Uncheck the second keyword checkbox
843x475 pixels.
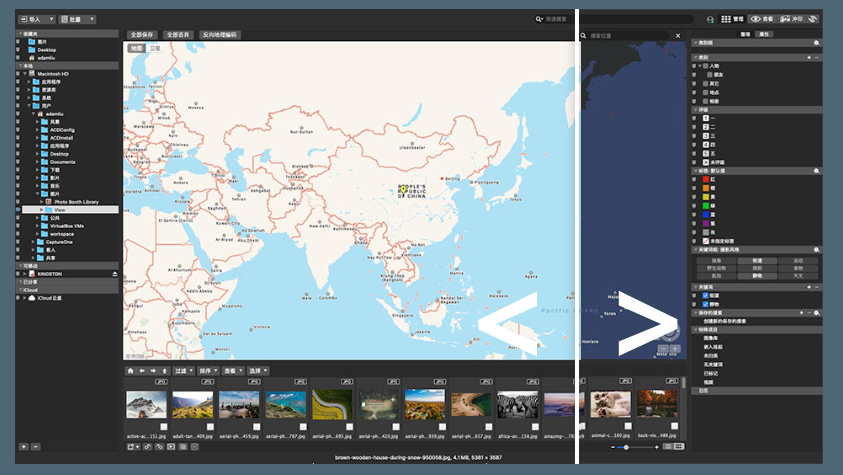[705, 304]
